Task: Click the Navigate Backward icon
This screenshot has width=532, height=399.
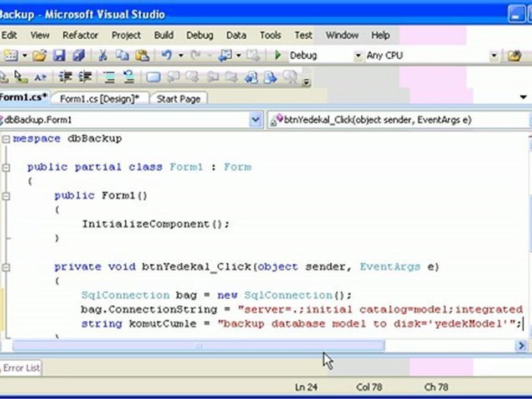Action: click(225, 55)
